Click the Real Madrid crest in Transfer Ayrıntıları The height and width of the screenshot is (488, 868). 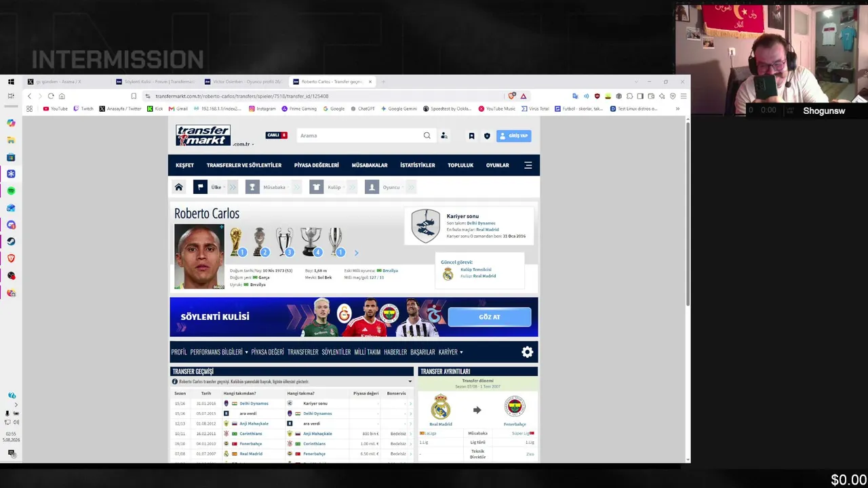(441, 407)
